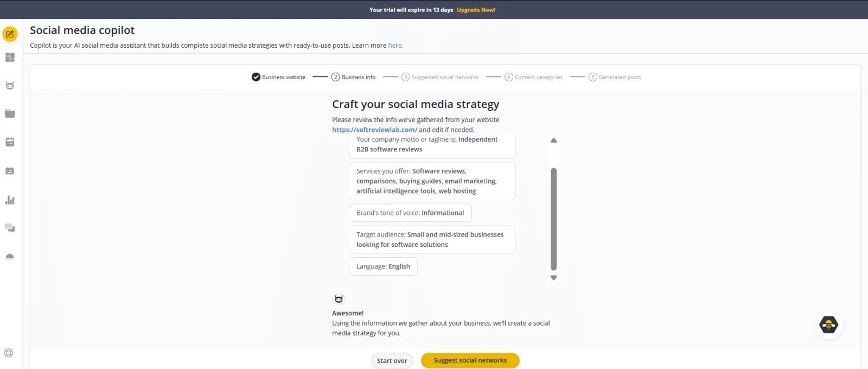This screenshot has height=369, width=868.
Task: Open the calendar icon in sidebar
Action: click(x=10, y=142)
